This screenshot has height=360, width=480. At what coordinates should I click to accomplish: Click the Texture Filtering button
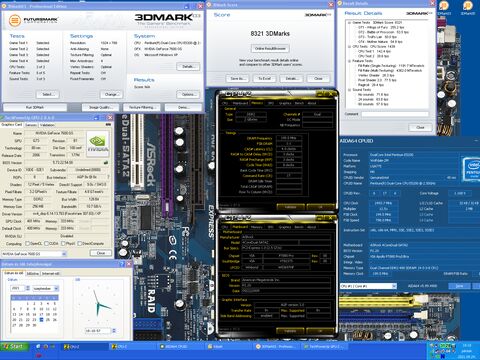(x=141, y=107)
